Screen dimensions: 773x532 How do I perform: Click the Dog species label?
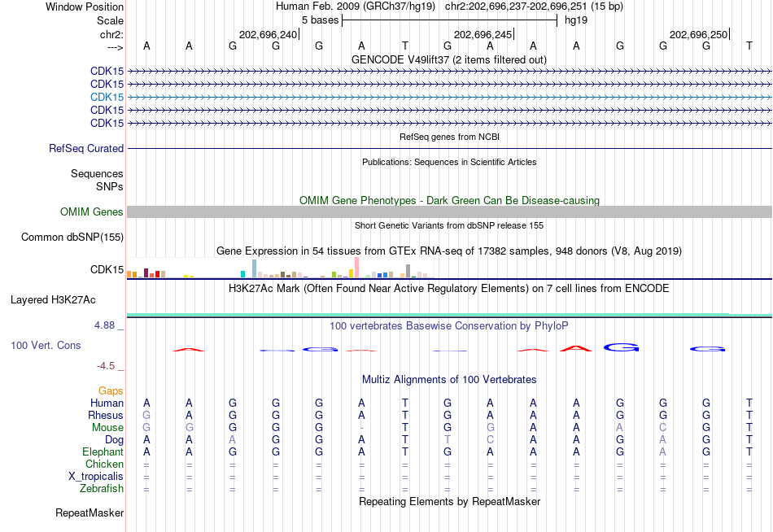(x=114, y=440)
